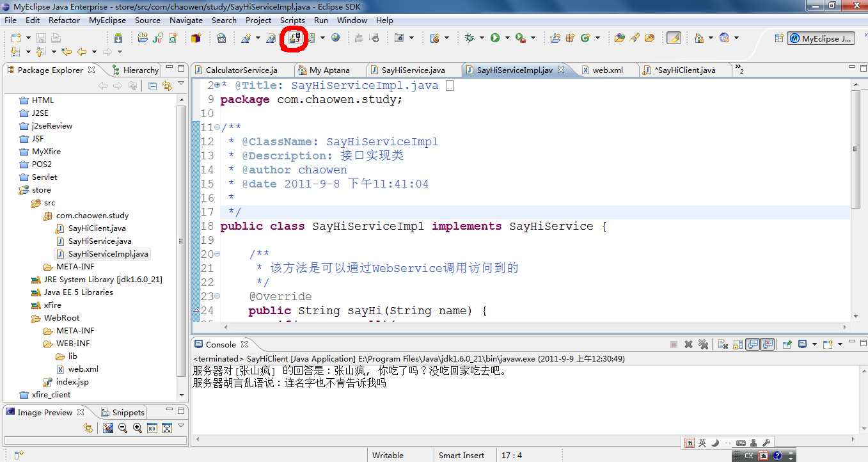The width and height of the screenshot is (868, 462).
Task: Click the Run green play icon
Action: (495, 38)
